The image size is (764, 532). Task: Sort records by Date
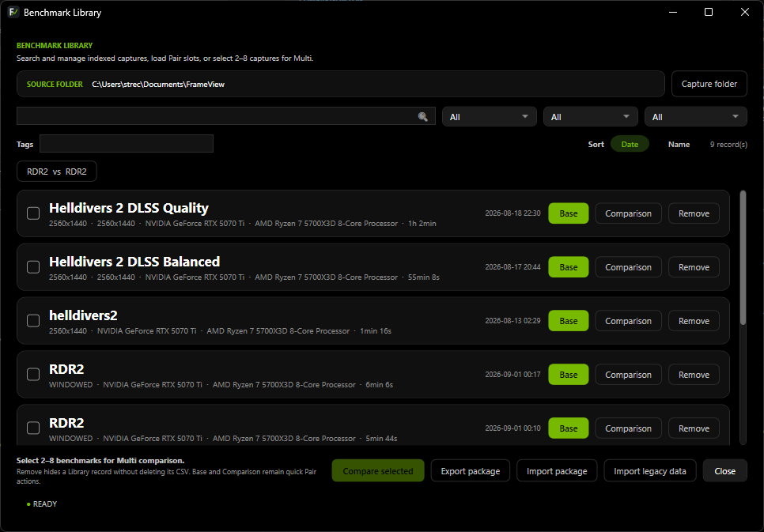pyautogui.click(x=630, y=144)
